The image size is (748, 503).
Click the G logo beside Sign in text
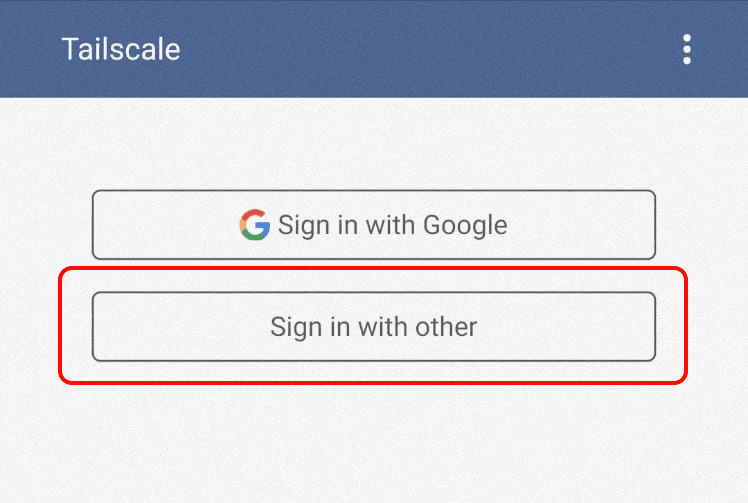pos(255,224)
